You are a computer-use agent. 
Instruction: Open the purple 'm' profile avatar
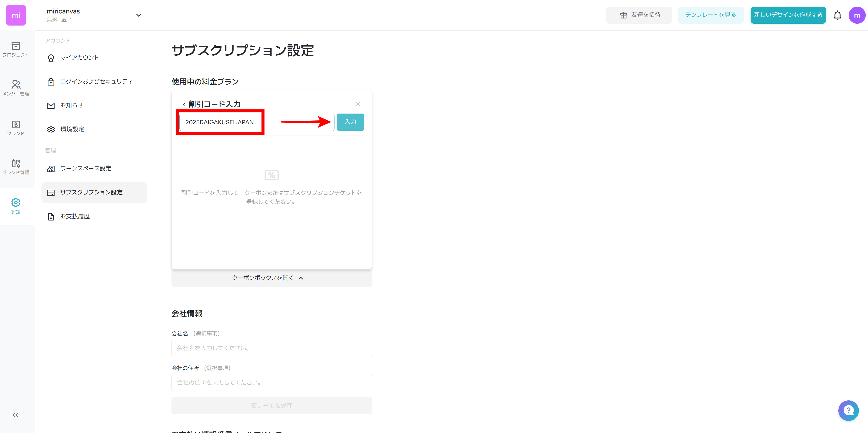coord(857,15)
